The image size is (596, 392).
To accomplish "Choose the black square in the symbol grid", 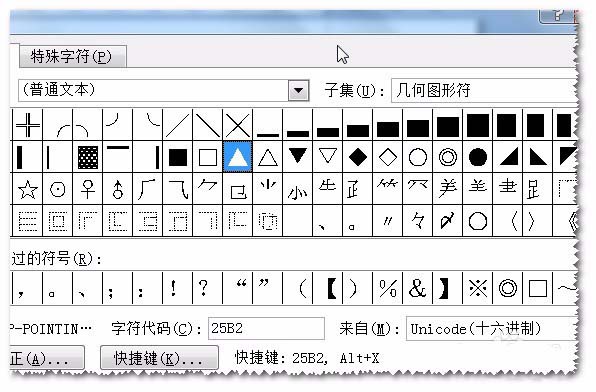I will pos(178,157).
